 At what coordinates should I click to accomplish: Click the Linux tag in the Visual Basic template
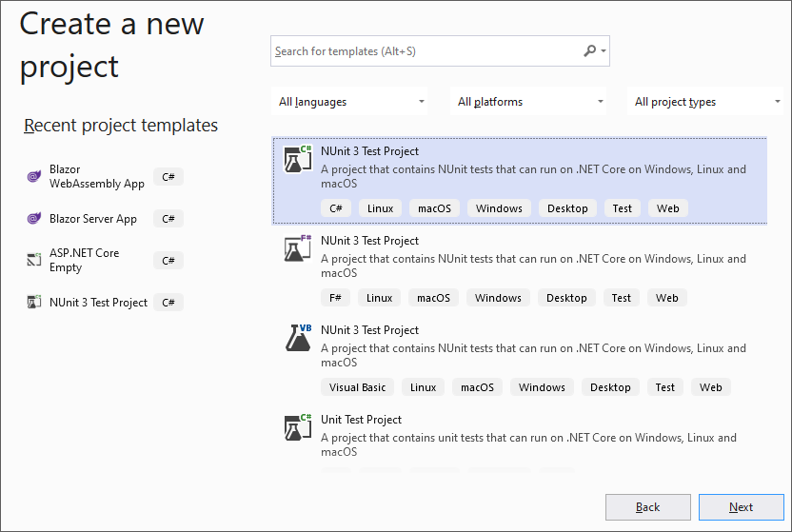click(x=424, y=387)
